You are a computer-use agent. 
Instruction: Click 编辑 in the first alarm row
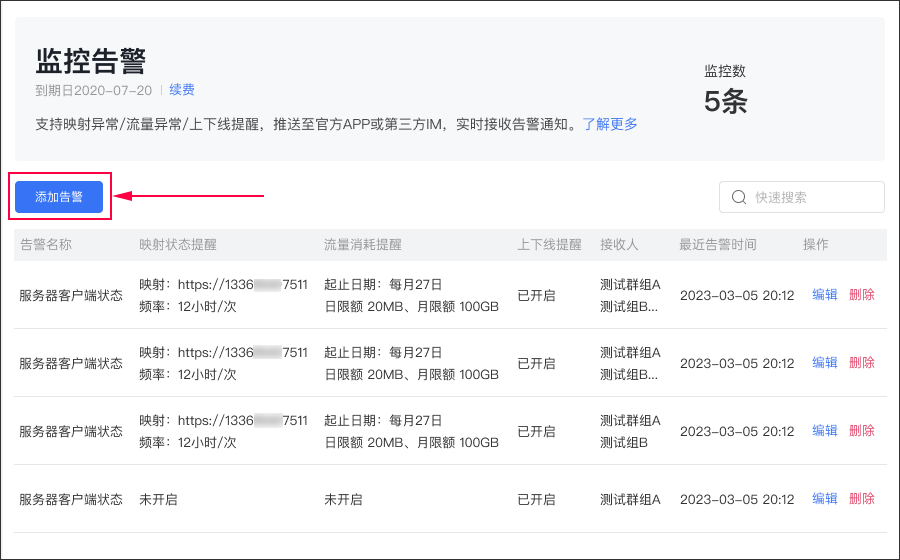tap(824, 294)
